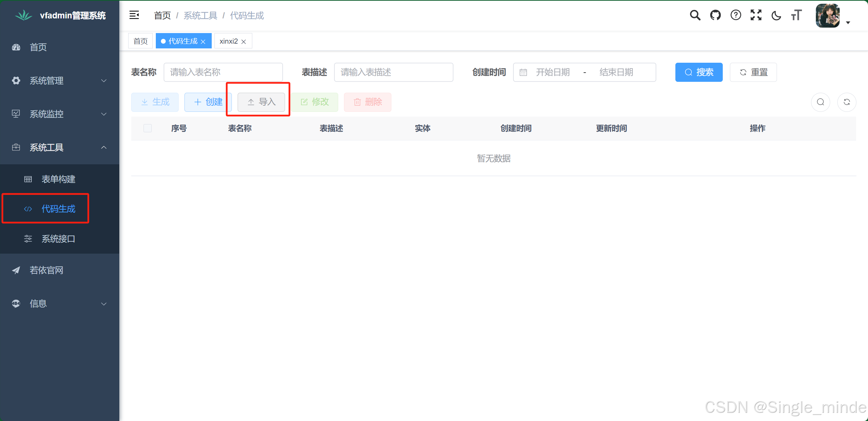Open the GitHub source icon
Screen dimensions: 868x421
[715, 15]
